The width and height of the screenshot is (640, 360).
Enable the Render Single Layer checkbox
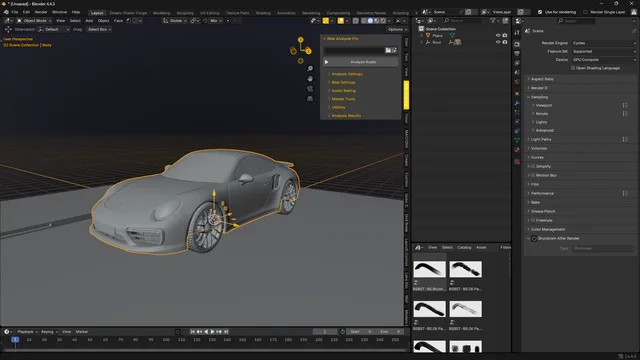coord(586,12)
